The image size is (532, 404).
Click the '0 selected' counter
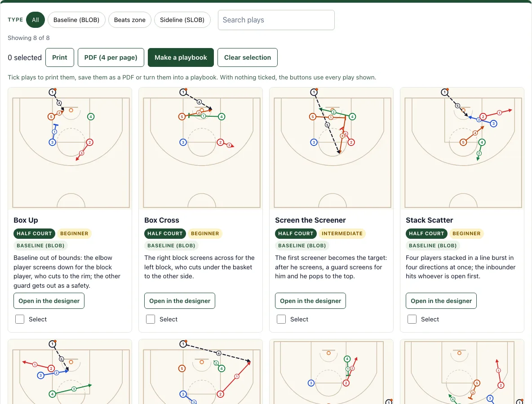(25, 57)
